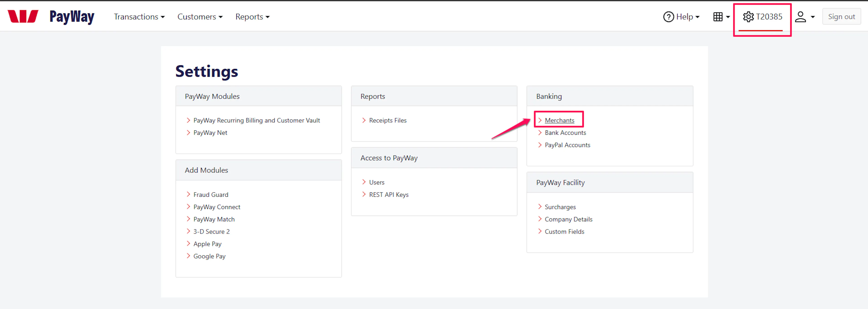Open the user profile icon menu
The image size is (868, 309).
point(800,17)
